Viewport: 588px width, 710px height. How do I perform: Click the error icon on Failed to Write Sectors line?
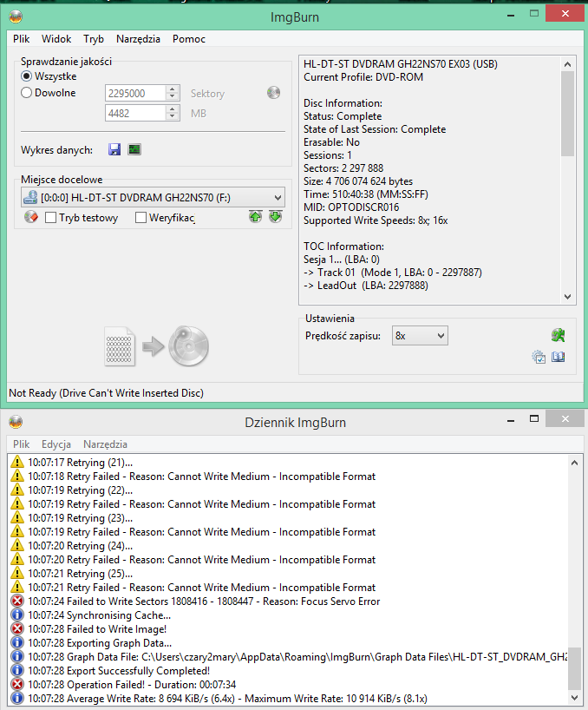point(16,602)
